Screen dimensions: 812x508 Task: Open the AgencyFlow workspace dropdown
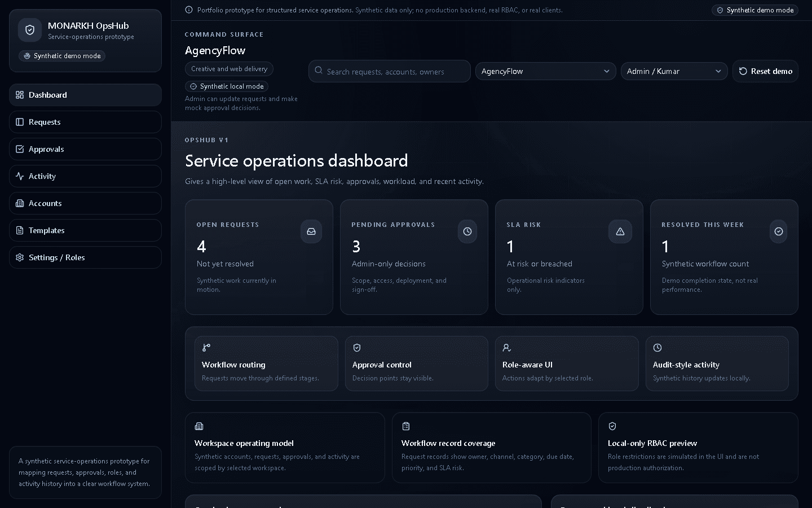click(545, 71)
